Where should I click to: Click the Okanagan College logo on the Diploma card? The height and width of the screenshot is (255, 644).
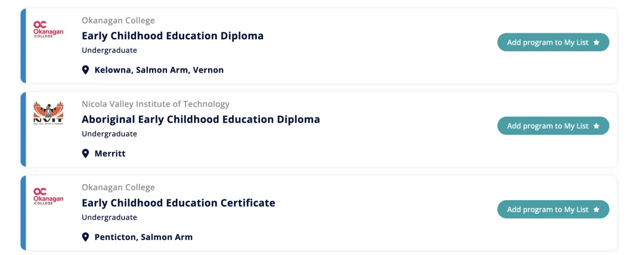(48, 30)
